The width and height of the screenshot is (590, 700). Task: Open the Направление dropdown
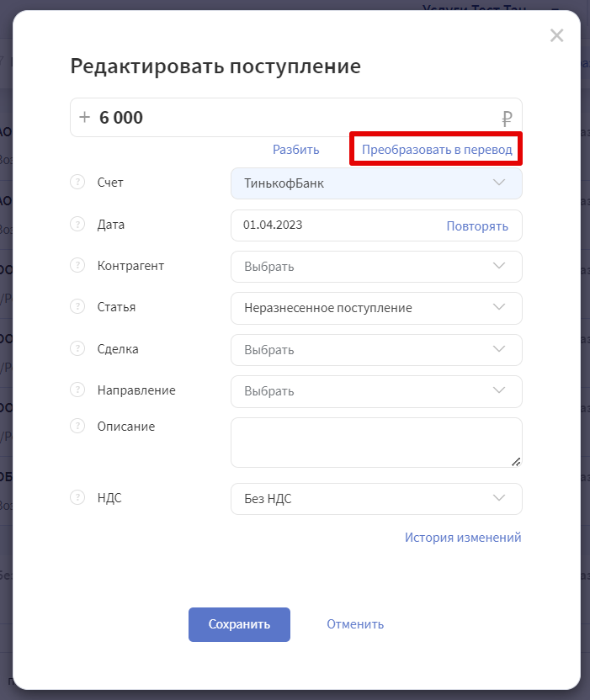376,391
